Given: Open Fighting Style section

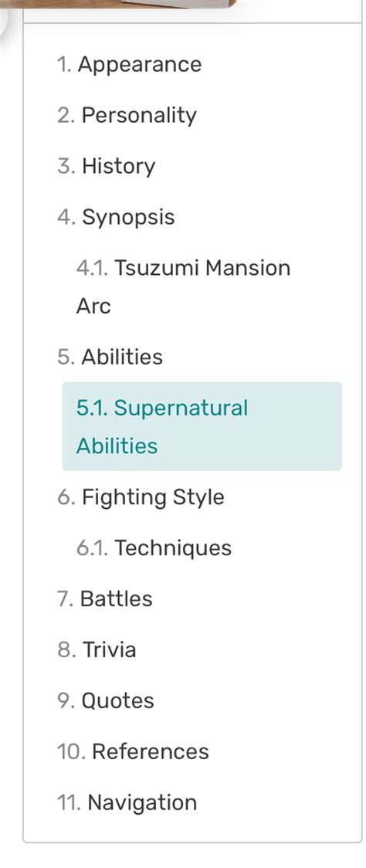Looking at the screenshot, I should (x=141, y=497).
